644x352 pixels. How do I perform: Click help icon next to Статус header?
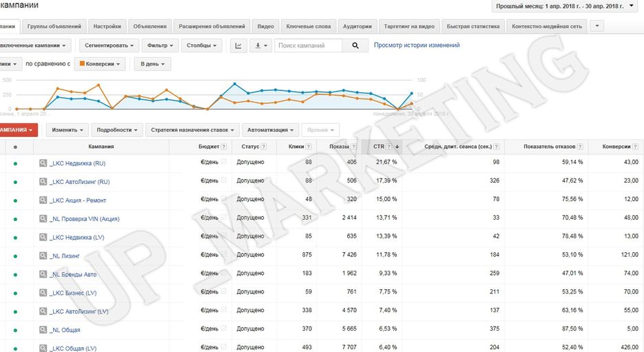point(264,147)
